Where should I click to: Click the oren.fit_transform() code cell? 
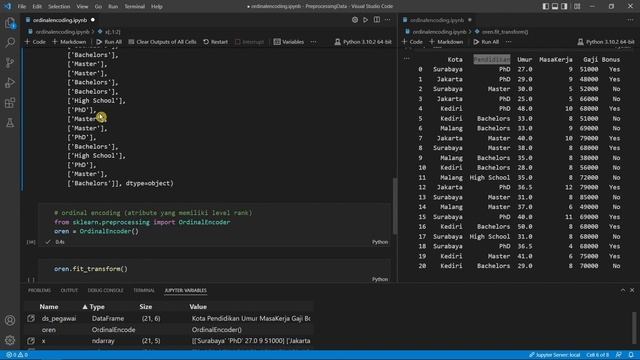[x=214, y=269]
